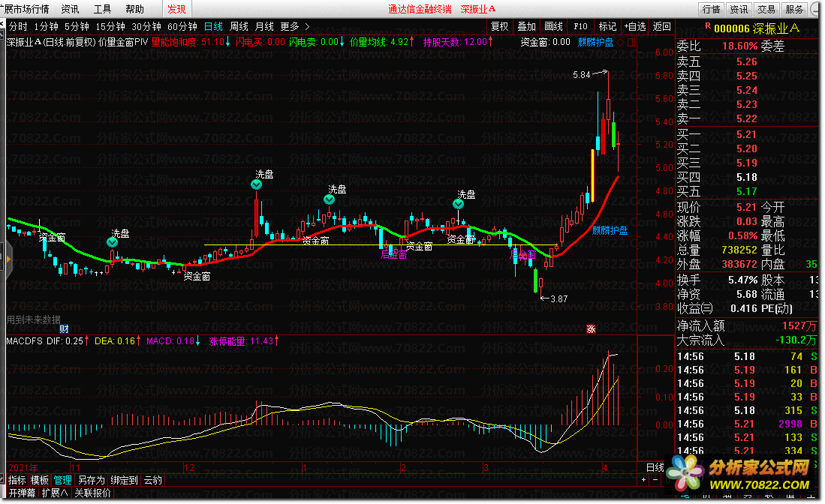The width and height of the screenshot is (825, 504).
Task: Open F10 company info
Action: [x=580, y=26]
